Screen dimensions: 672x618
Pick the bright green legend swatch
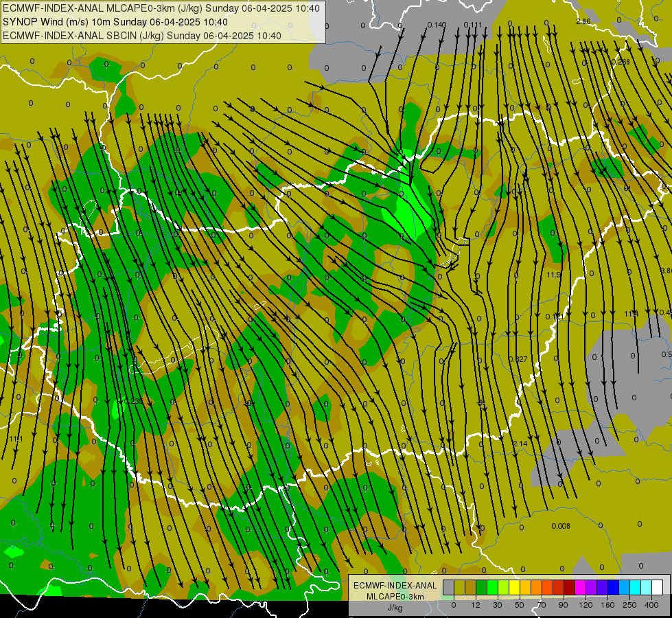click(x=492, y=587)
